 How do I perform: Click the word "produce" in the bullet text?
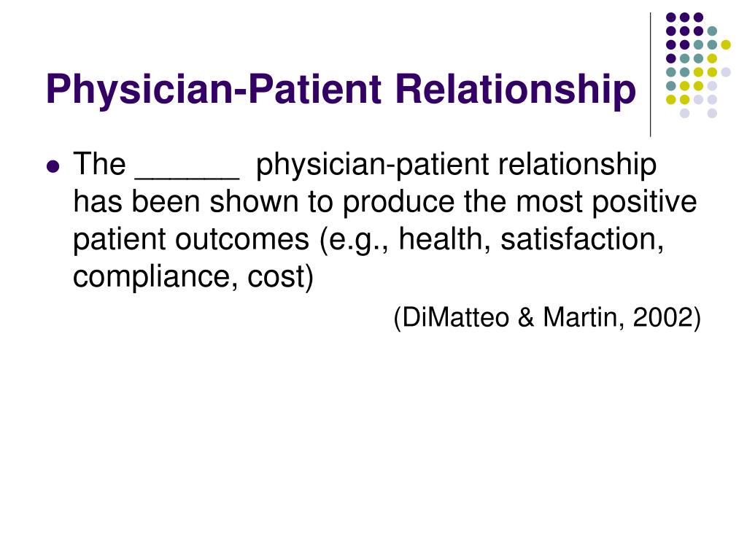coord(398,203)
